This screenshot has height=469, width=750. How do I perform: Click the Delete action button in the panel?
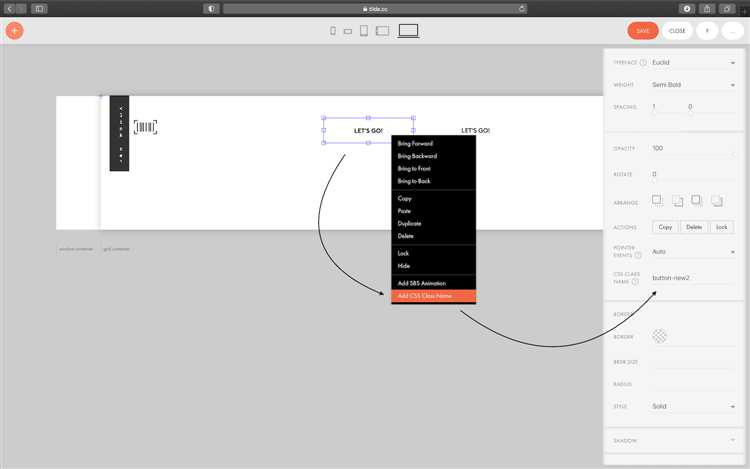(694, 227)
